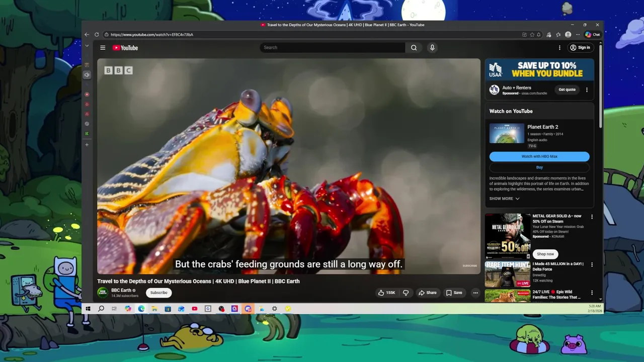Image resolution: width=644 pixels, height=362 pixels.
Task: Open options for Wild Families live video
Action: [592, 293]
